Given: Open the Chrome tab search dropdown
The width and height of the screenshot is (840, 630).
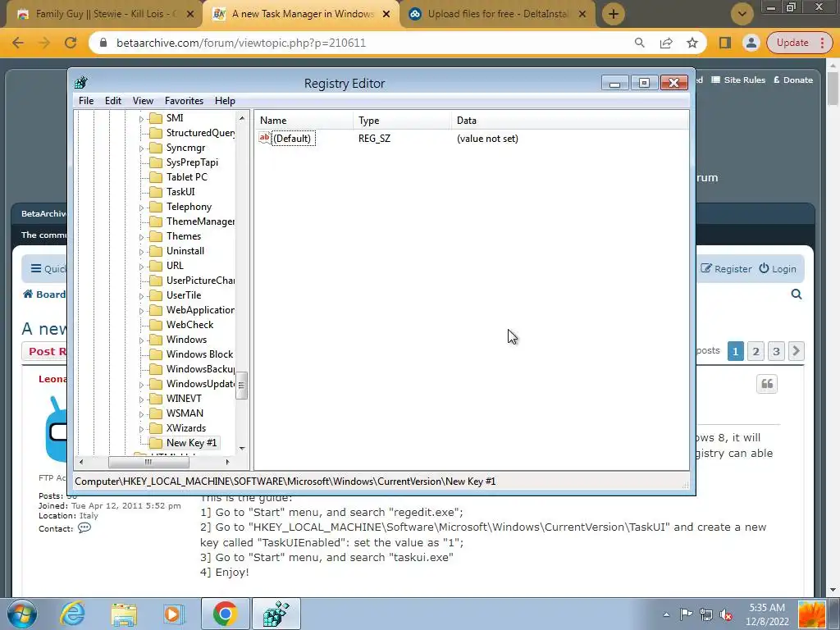Looking at the screenshot, I should point(742,14).
